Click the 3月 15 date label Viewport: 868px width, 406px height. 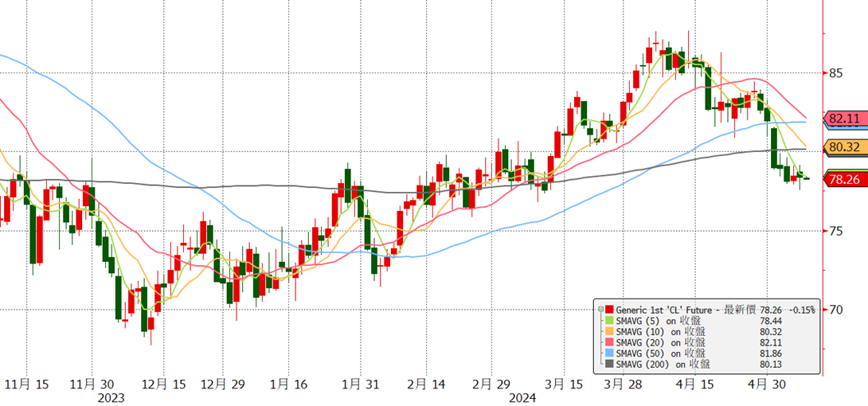[x=564, y=384]
